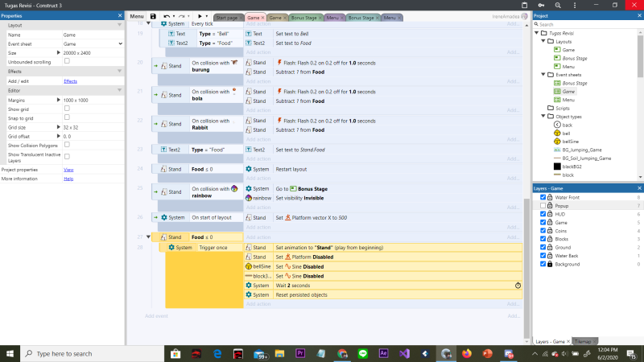Click rainbow icon in Set visibility Invisible action

point(249,198)
